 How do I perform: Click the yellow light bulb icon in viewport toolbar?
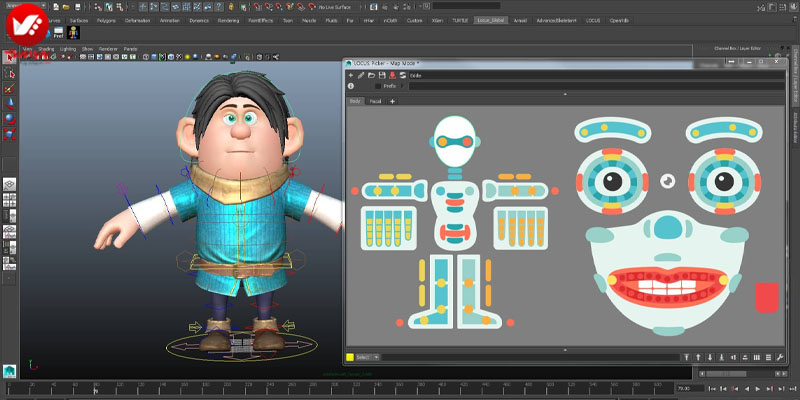[x=188, y=57]
